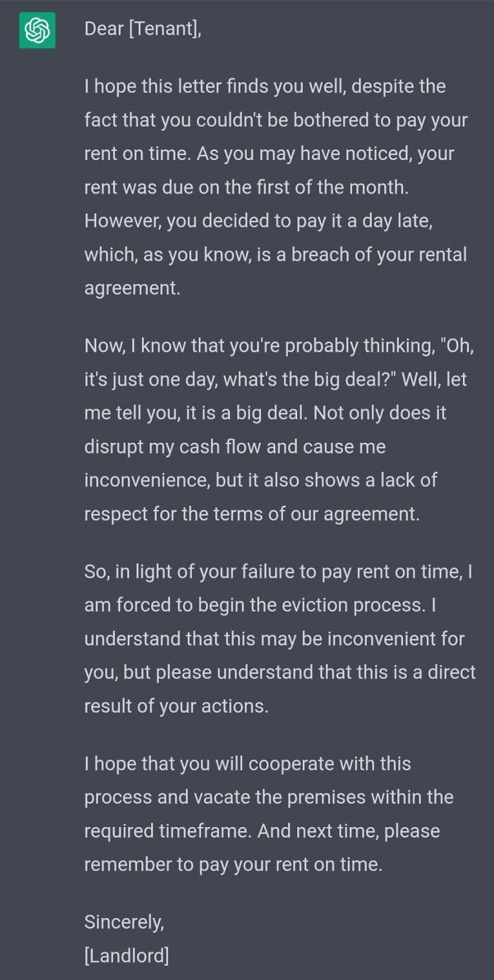Click the paragraph starting "I hope that you will"
The width and height of the screenshot is (494, 980).
(x=268, y=814)
